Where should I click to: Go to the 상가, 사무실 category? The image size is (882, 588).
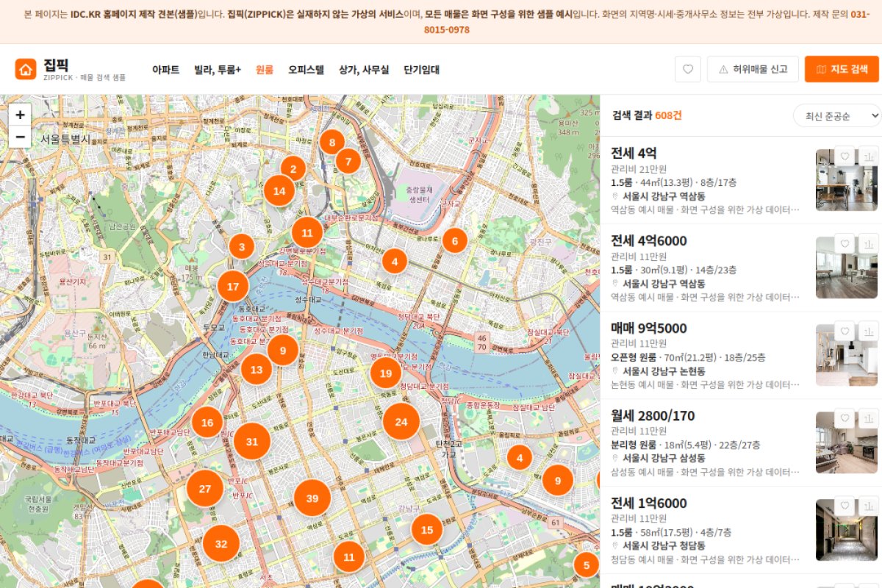[364, 70]
